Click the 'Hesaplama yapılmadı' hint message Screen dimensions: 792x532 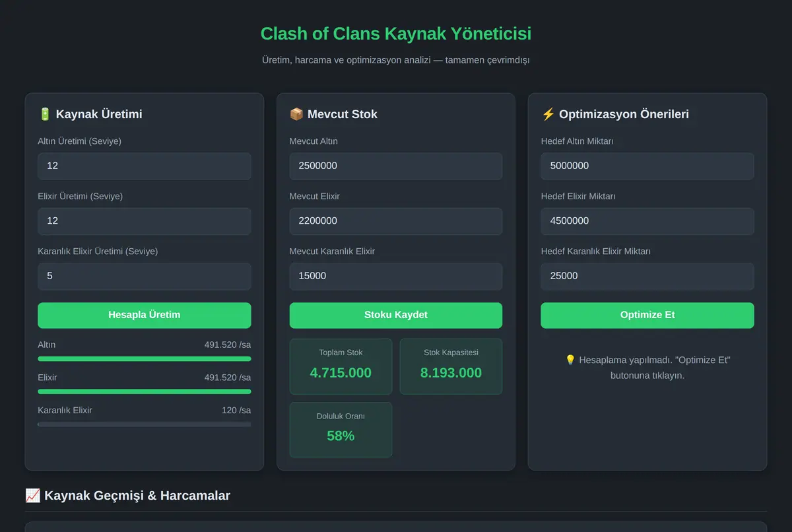point(647,368)
